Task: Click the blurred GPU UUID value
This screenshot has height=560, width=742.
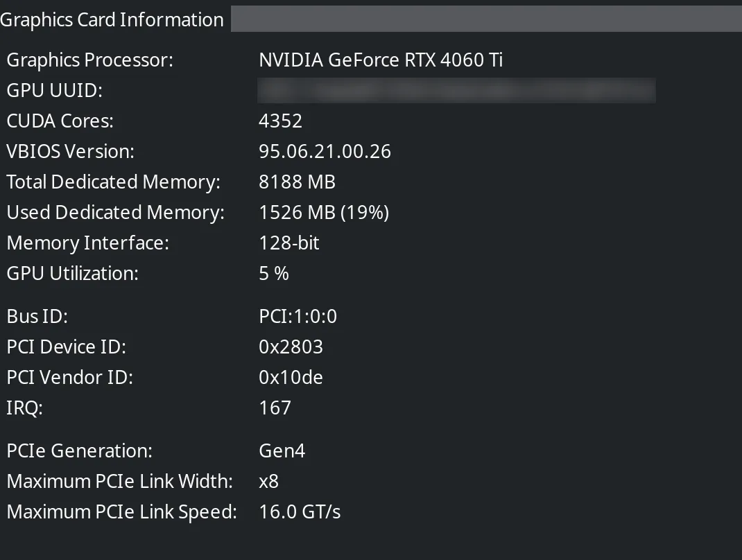Action: pyautogui.click(x=456, y=91)
